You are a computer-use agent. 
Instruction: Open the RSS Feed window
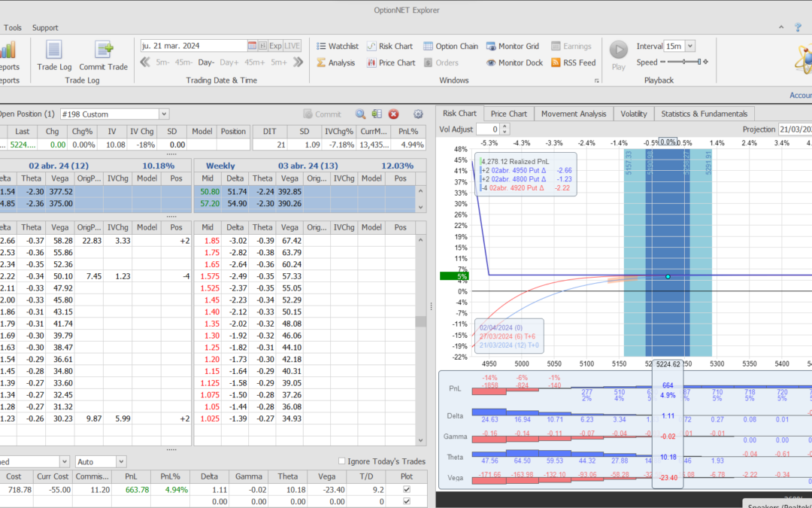point(573,63)
